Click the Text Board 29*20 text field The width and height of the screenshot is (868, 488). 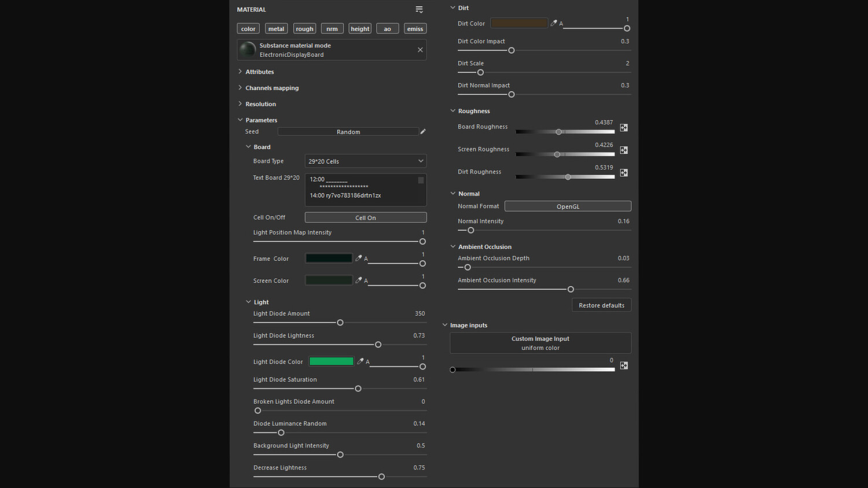(x=362, y=190)
